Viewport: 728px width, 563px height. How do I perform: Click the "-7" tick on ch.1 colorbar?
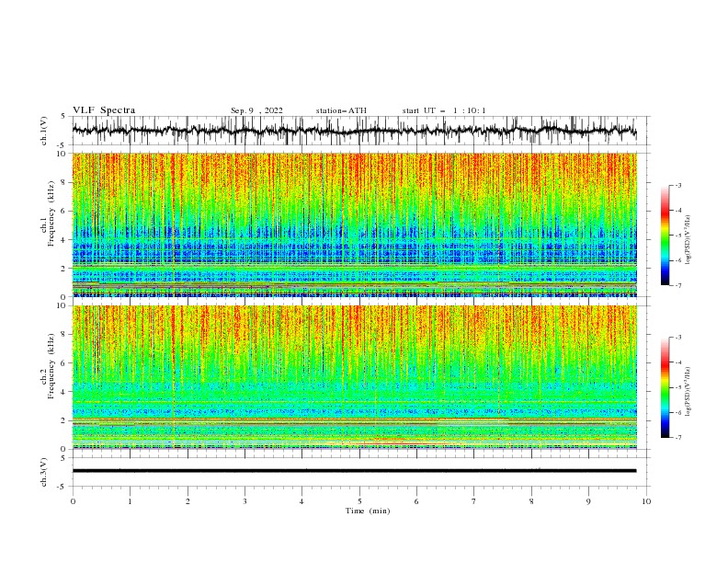[678, 285]
